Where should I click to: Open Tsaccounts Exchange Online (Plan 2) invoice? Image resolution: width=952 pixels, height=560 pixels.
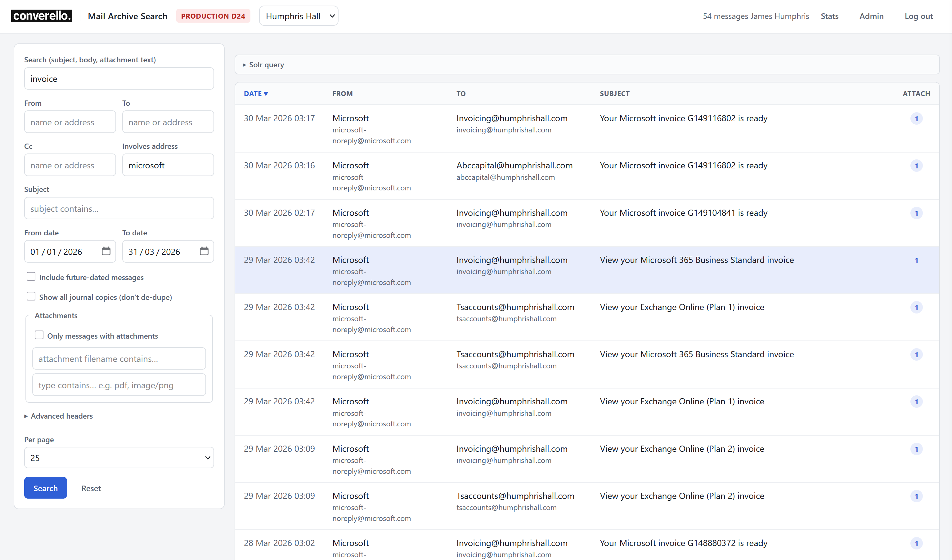[x=587, y=506]
